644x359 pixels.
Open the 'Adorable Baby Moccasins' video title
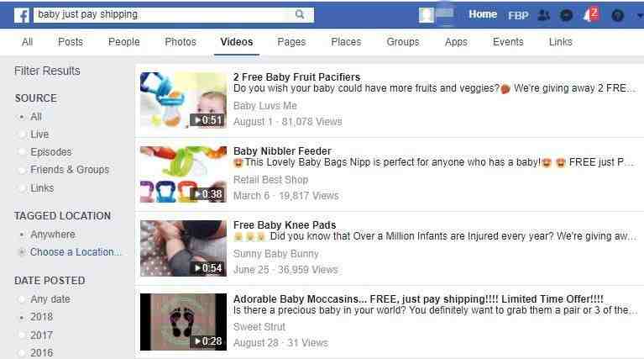[418, 299]
